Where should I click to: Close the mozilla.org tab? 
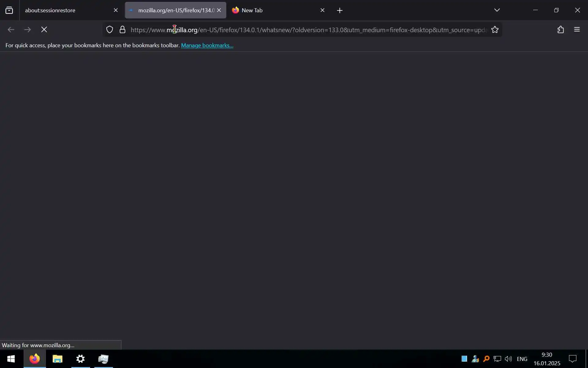219,10
